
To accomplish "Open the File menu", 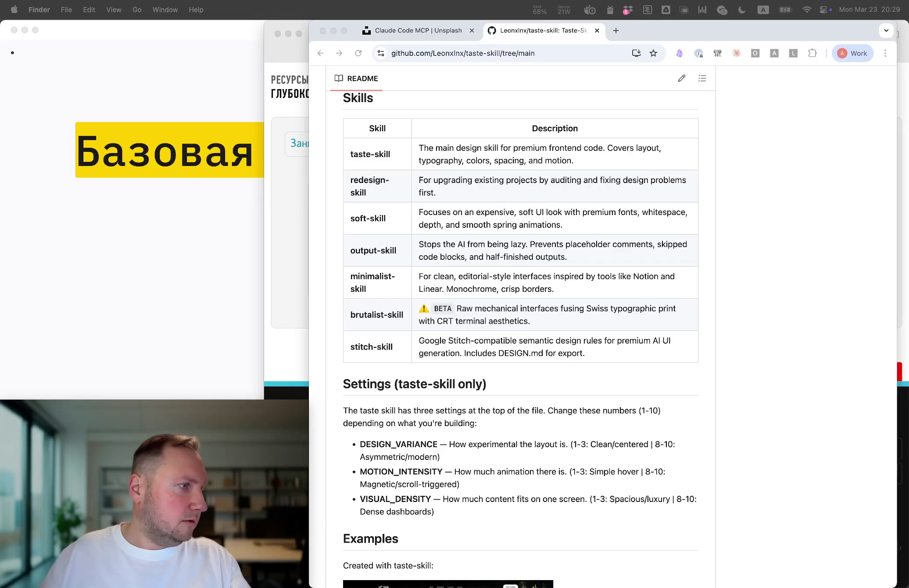I will coord(66,10).
